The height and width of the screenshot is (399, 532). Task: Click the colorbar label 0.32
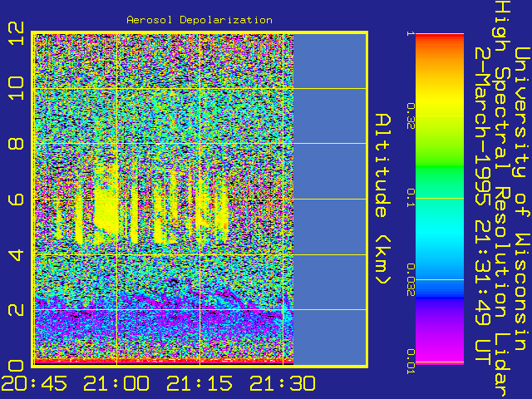pyautogui.click(x=411, y=116)
